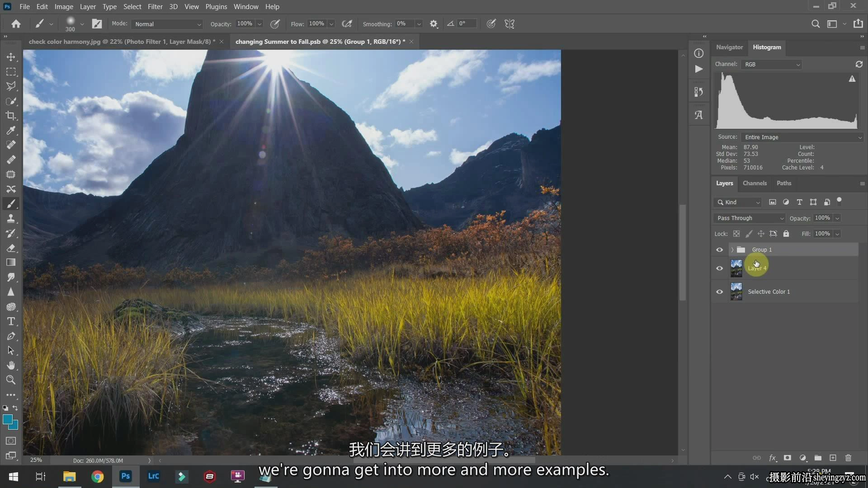The height and width of the screenshot is (488, 868).
Task: Open Chrome from the taskbar
Action: (x=97, y=476)
